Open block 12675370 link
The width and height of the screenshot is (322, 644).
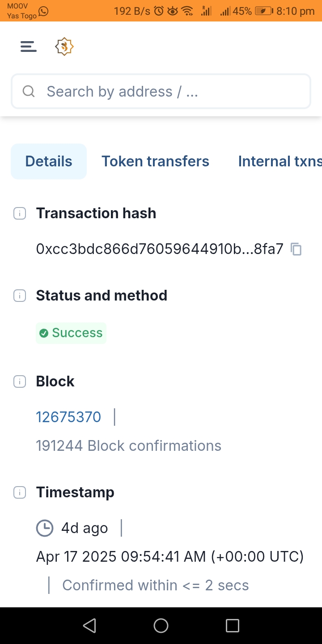pyautogui.click(x=68, y=417)
